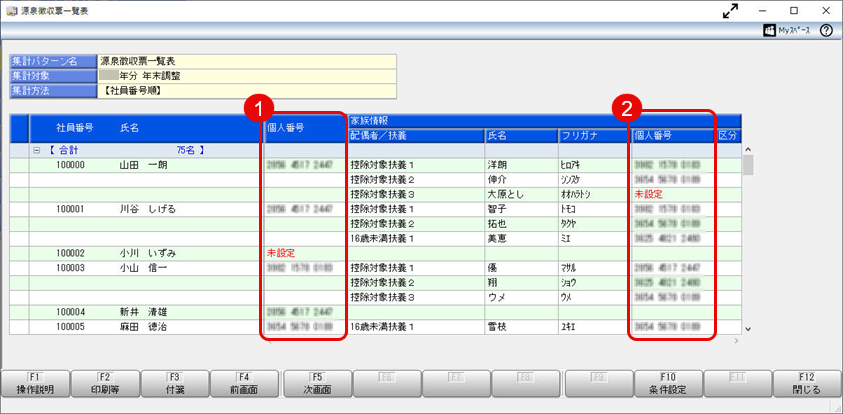
Task: Select employee number 100003 cell
Action: tap(70, 267)
